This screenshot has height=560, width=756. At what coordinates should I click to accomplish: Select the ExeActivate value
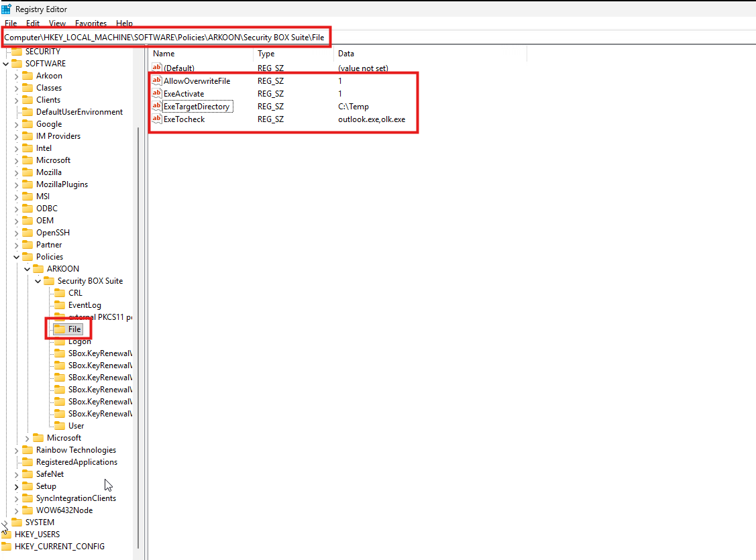pyautogui.click(x=184, y=93)
